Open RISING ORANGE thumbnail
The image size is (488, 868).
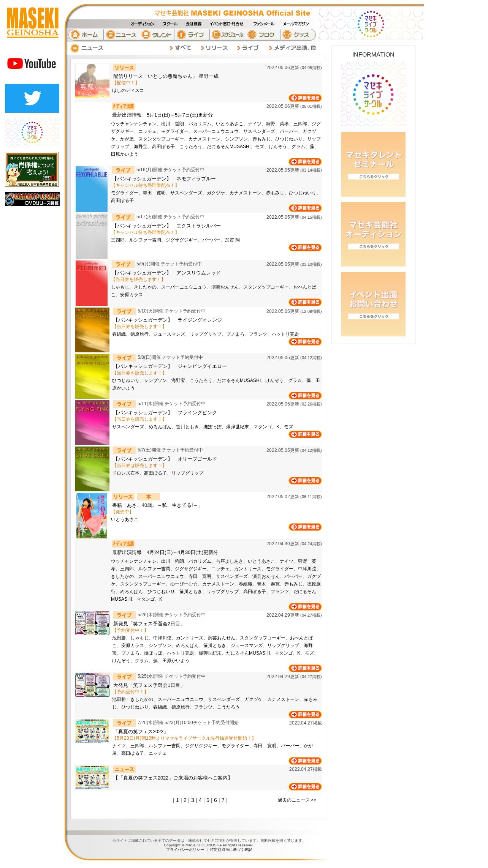[x=92, y=330]
